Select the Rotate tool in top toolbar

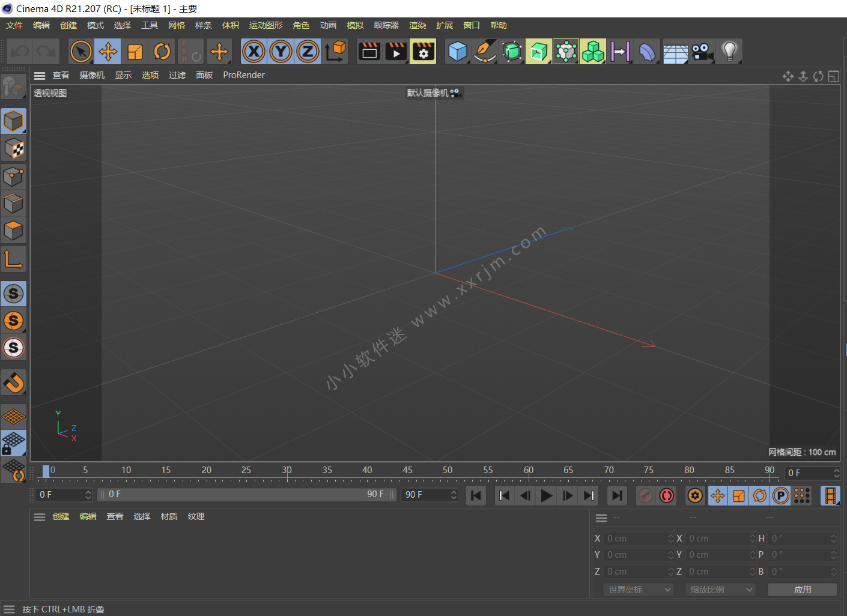coord(162,52)
